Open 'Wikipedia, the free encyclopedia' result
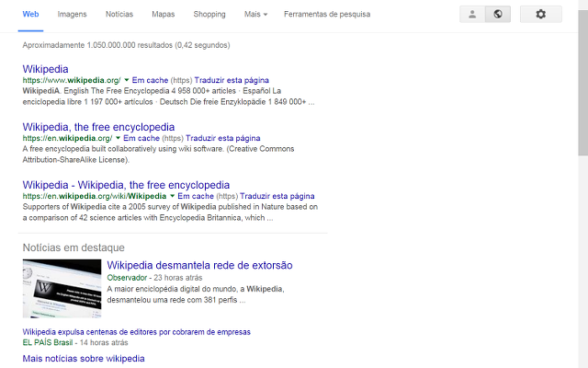The width and height of the screenshot is (588, 368). 98,127
